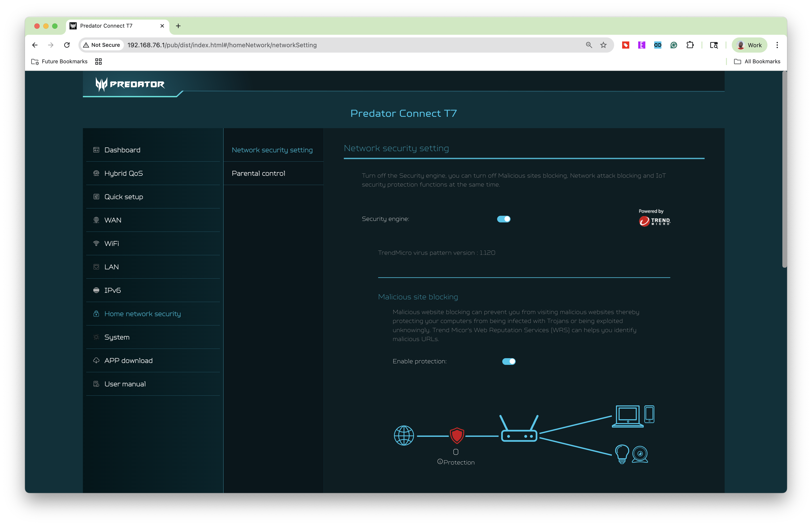Open the link-chain extension icon
The width and height of the screenshot is (812, 526).
tap(658, 45)
